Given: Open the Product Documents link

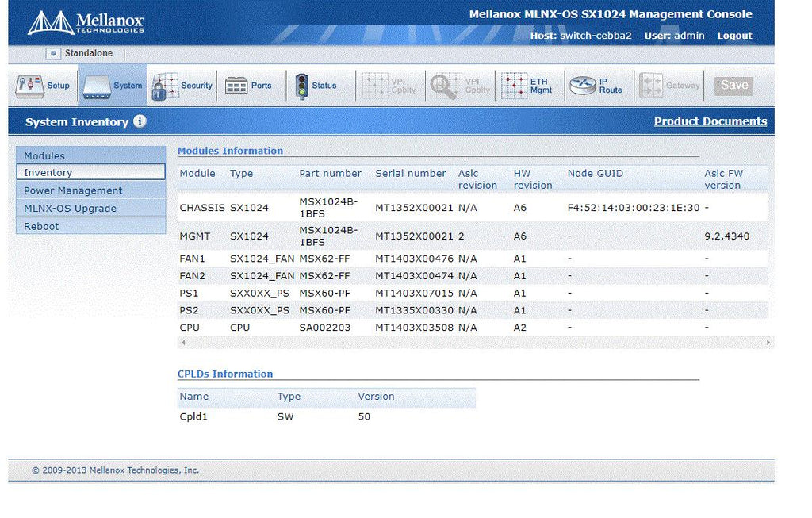Looking at the screenshot, I should point(710,121).
